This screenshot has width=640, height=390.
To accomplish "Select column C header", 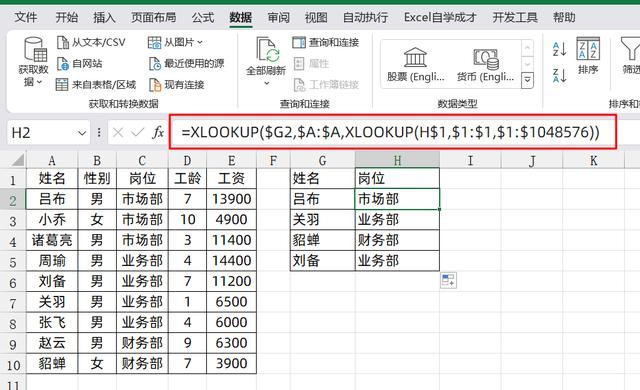I will click(x=142, y=160).
